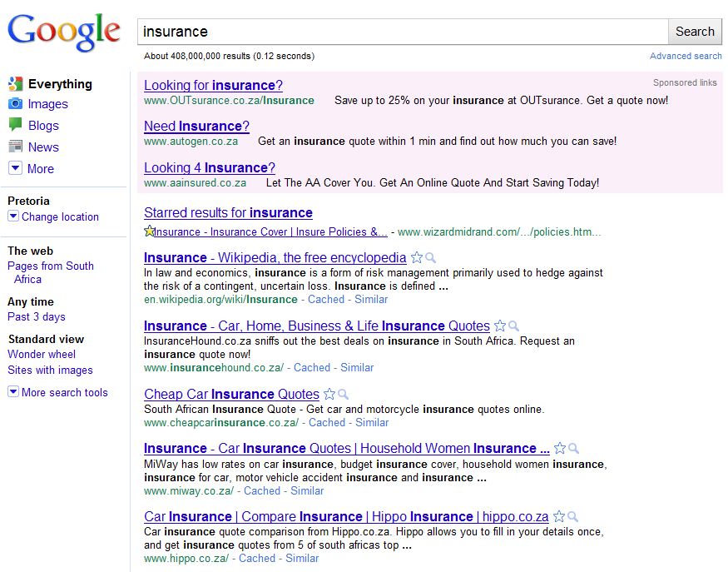The image size is (728, 572).
Task: Click the Images camera icon in sidebar
Action: (x=15, y=105)
